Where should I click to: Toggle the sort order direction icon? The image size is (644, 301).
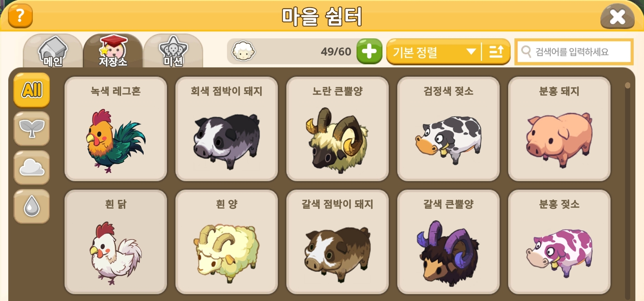click(x=496, y=52)
